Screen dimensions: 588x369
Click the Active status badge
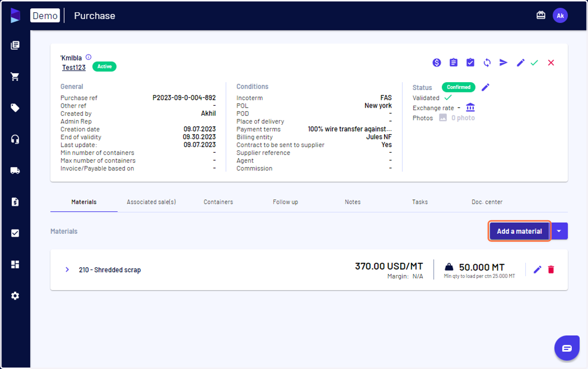tap(104, 67)
